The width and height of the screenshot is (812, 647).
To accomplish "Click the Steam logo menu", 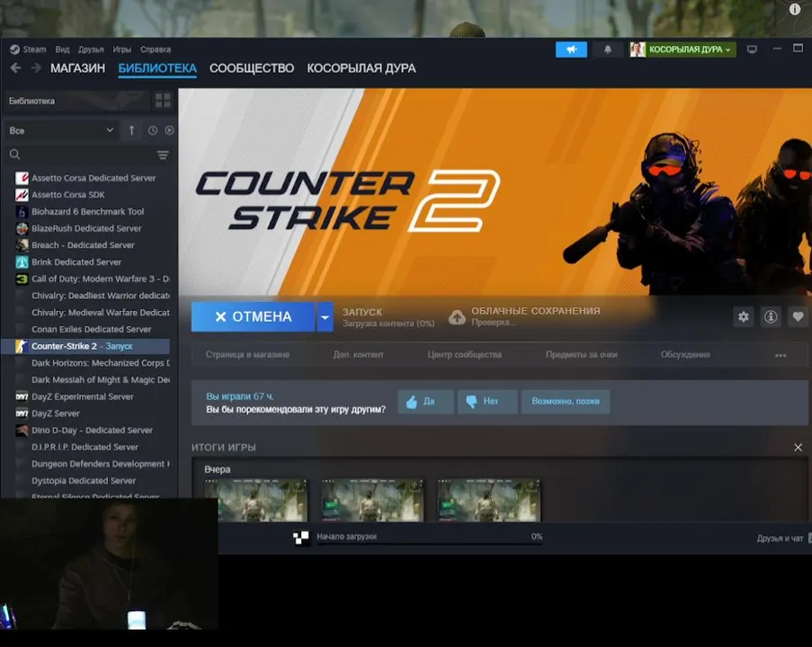I will pyautogui.click(x=28, y=49).
